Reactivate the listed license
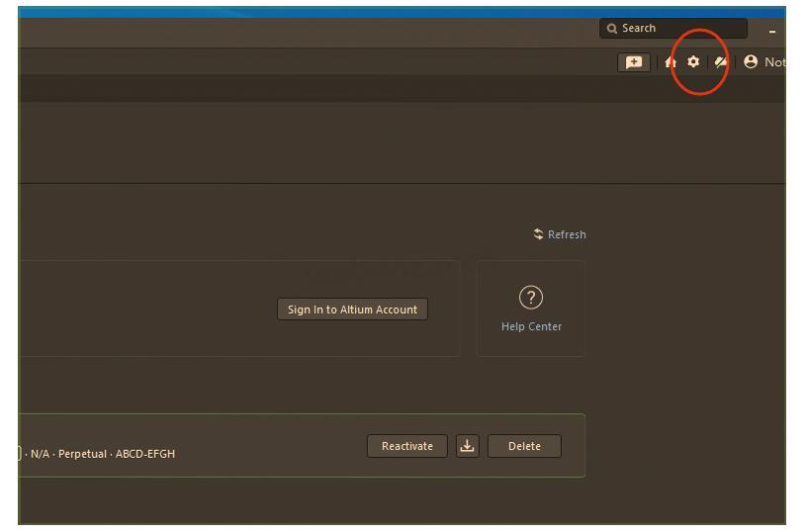This screenshot has width=805, height=532. pyautogui.click(x=406, y=446)
